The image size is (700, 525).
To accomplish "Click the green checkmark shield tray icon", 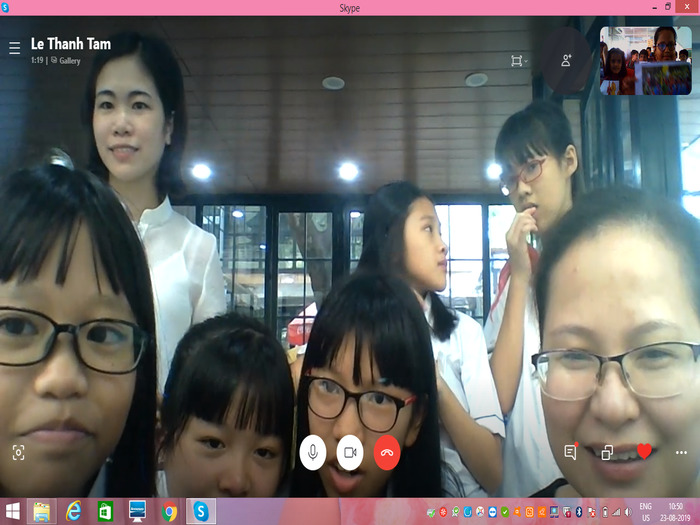I will (x=504, y=512).
